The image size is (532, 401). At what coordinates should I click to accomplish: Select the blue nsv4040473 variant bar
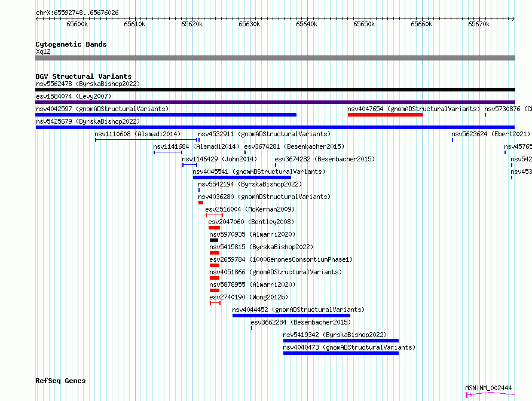pos(341,353)
